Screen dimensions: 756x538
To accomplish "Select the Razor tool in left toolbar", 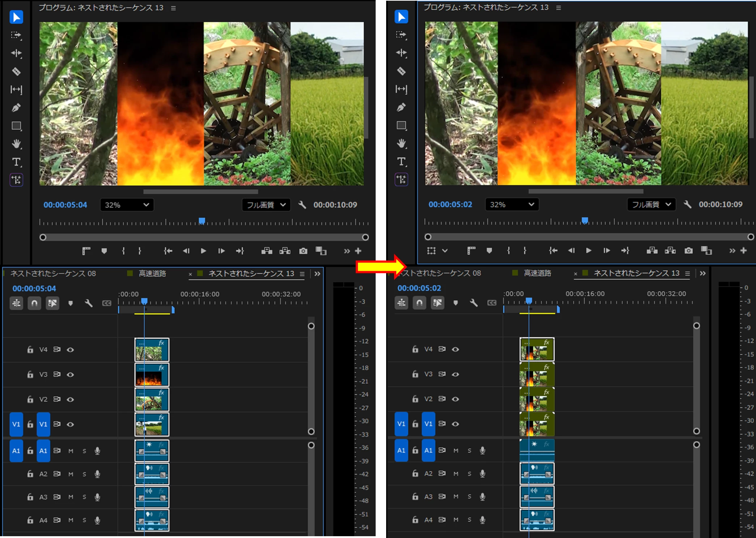I will (x=16, y=71).
